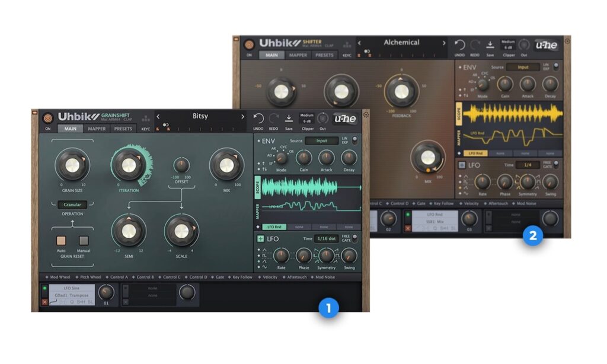Click the u-he logo in Shifter

[545, 44]
